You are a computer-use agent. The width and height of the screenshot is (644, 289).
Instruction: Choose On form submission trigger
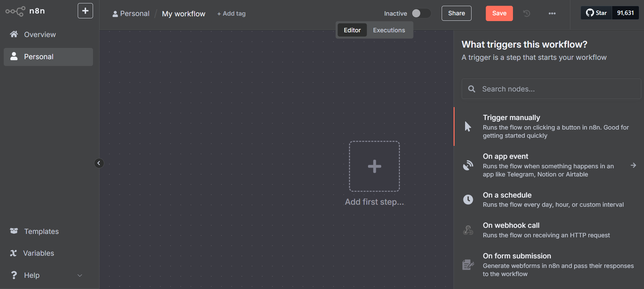tap(549, 265)
